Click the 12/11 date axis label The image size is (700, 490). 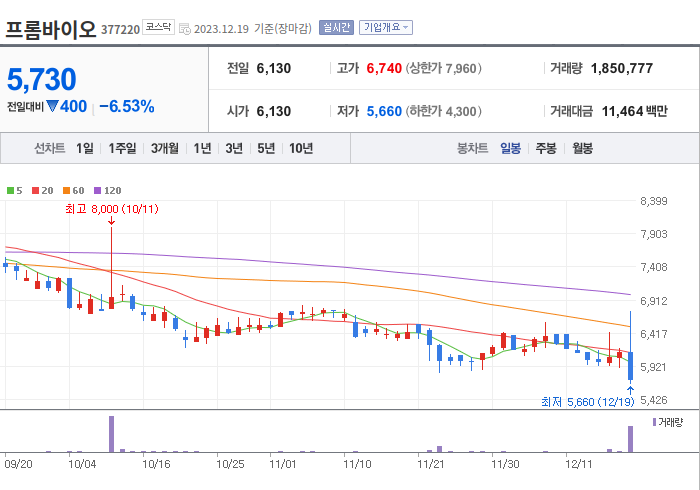click(579, 464)
